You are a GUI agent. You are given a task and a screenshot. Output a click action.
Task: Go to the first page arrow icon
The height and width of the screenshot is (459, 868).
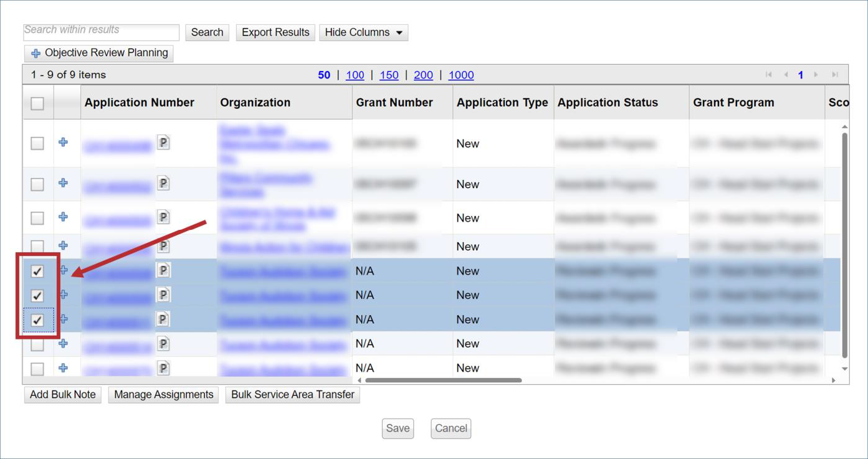click(769, 75)
